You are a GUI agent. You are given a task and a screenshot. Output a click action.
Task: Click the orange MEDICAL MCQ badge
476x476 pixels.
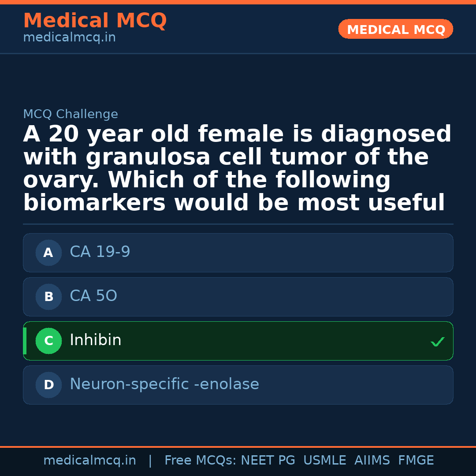(396, 30)
